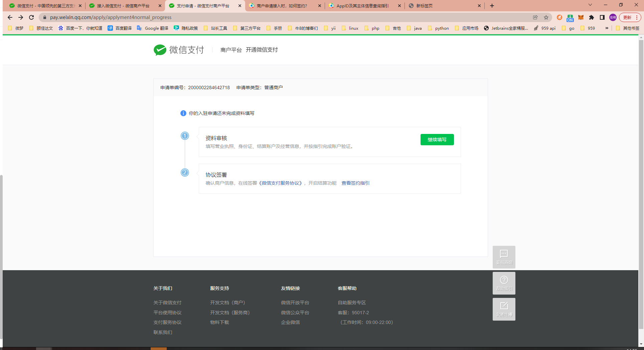Open the 百度翻译 bookmark

(x=120, y=28)
